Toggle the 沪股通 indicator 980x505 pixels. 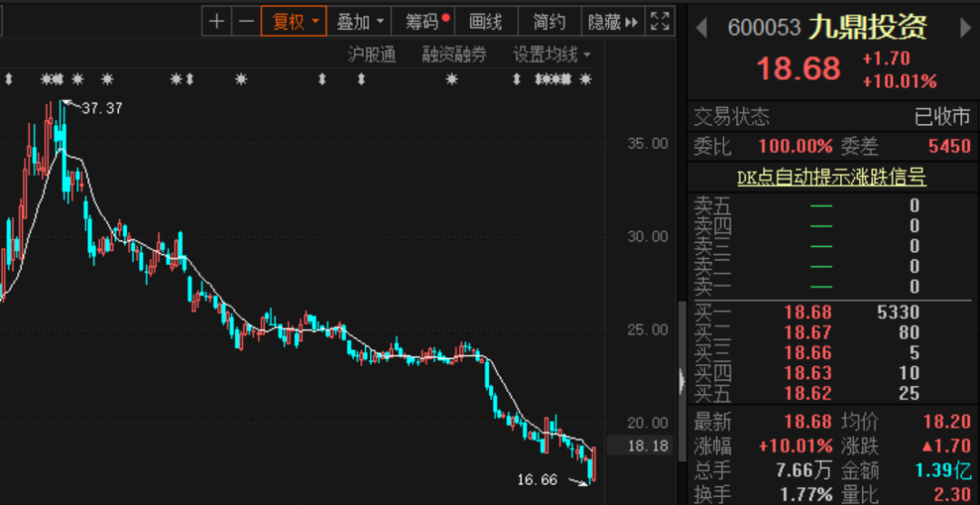pyautogui.click(x=372, y=54)
